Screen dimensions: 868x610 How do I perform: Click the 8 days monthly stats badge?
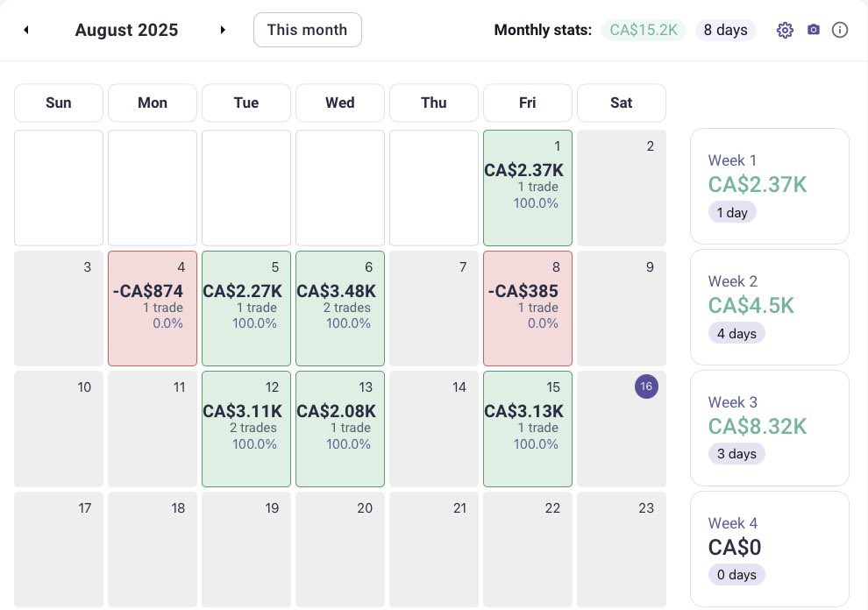pyautogui.click(x=725, y=29)
